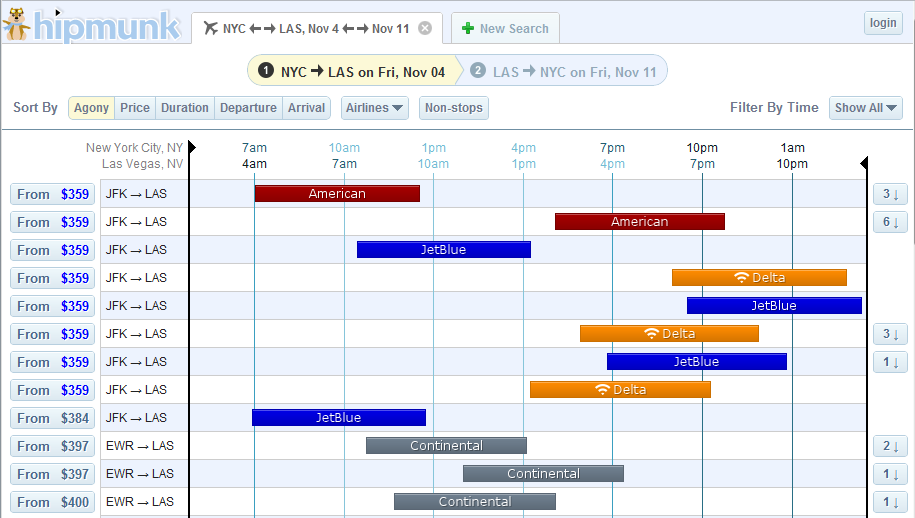Viewport: 915px width, 518px height.
Task: Click the green plus New Search icon
Action: click(467, 28)
